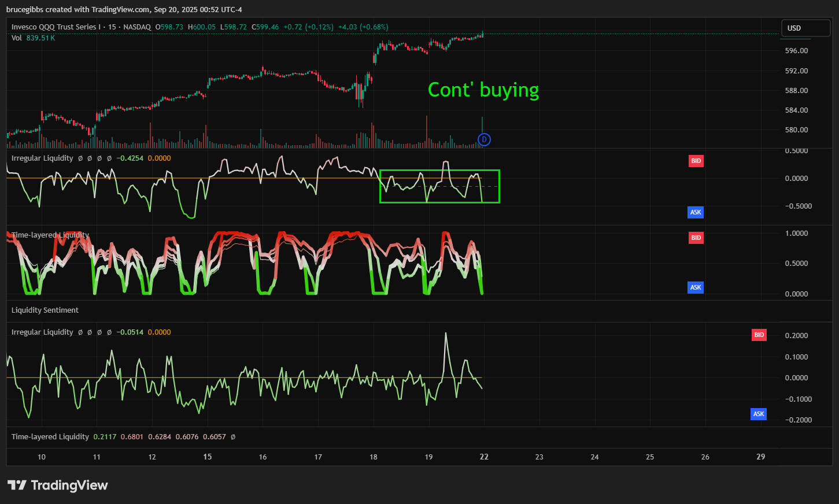Click date 17 on the time axis
Image resolution: width=839 pixels, height=504 pixels.
pos(318,457)
